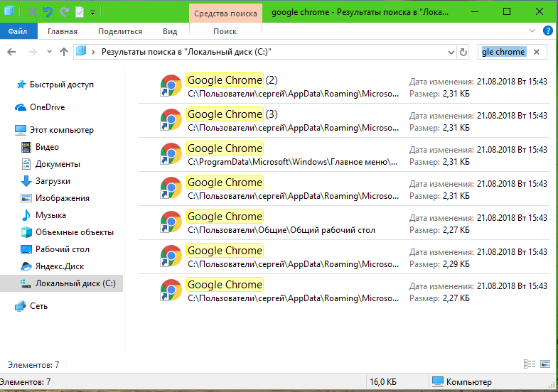Click the properties checkmark icon in title bar

tap(80, 12)
